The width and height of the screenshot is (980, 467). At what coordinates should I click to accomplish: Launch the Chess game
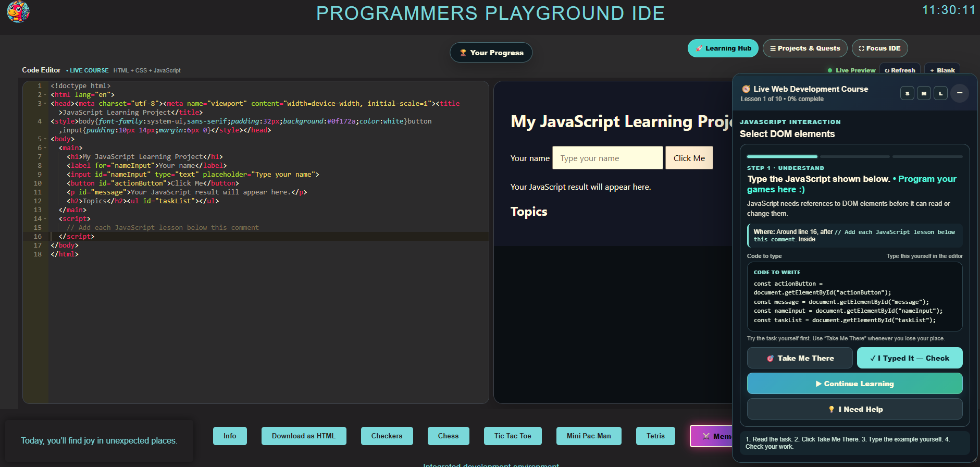[x=449, y=436]
